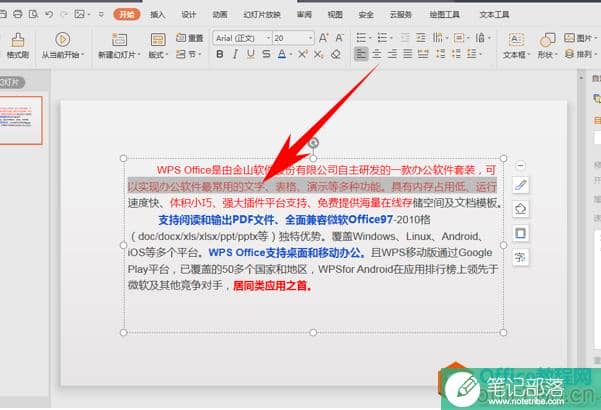
Task: Click the New Slide (新建幻灯片) icon
Action: (119, 39)
